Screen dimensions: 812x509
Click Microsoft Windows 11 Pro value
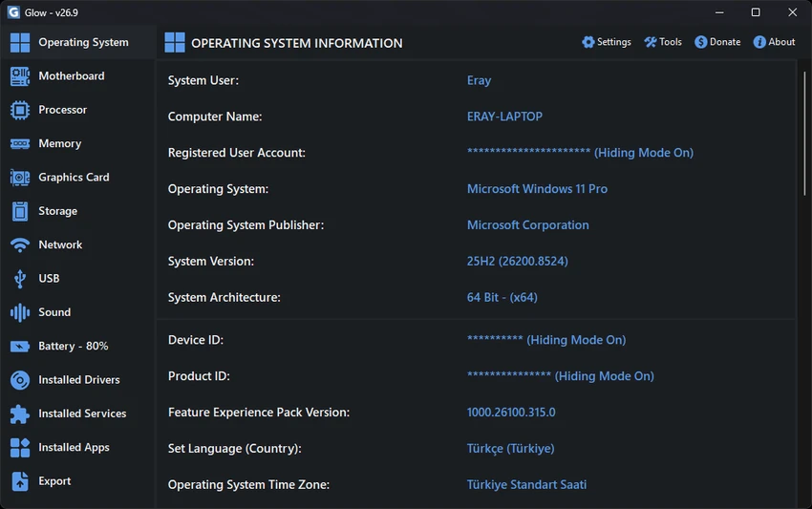click(x=537, y=189)
